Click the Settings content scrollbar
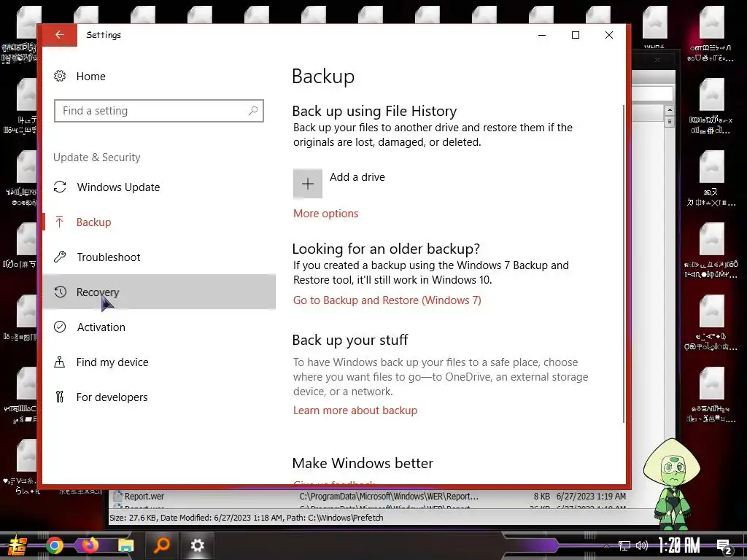This screenshot has width=747, height=560. click(x=624, y=263)
